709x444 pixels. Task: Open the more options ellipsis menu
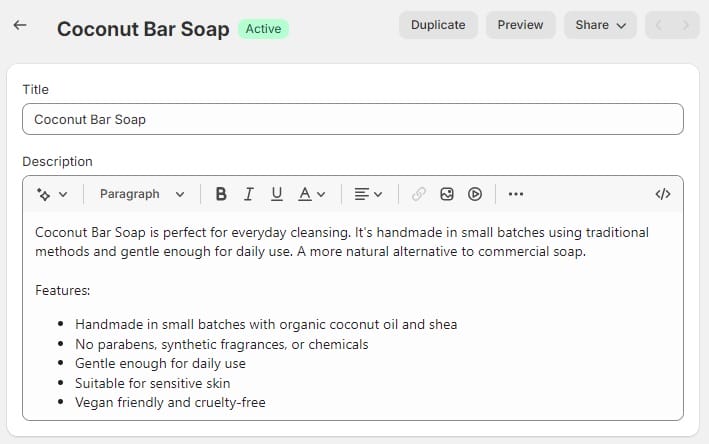515,194
